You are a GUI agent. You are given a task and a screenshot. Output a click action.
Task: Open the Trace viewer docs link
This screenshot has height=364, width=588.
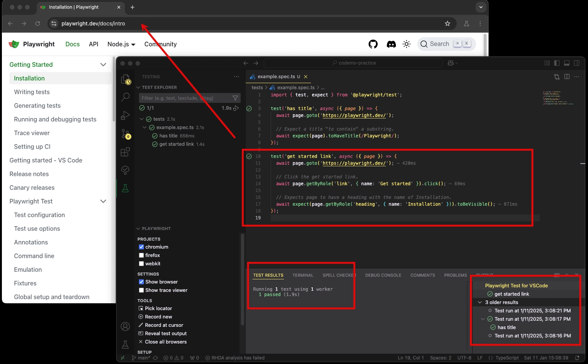(x=32, y=133)
